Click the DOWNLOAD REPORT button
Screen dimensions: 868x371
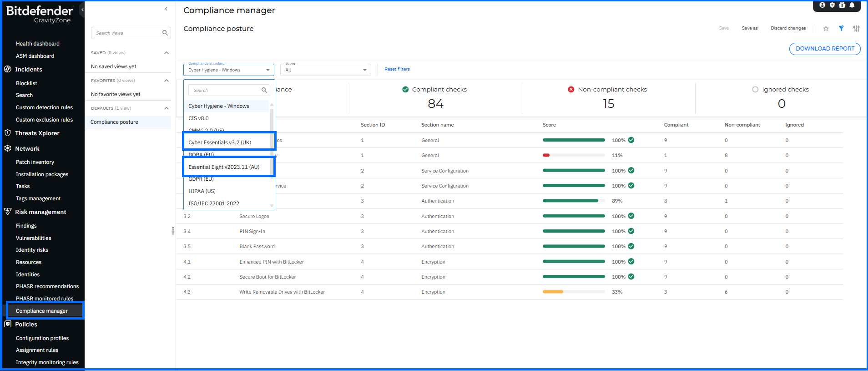(x=824, y=49)
